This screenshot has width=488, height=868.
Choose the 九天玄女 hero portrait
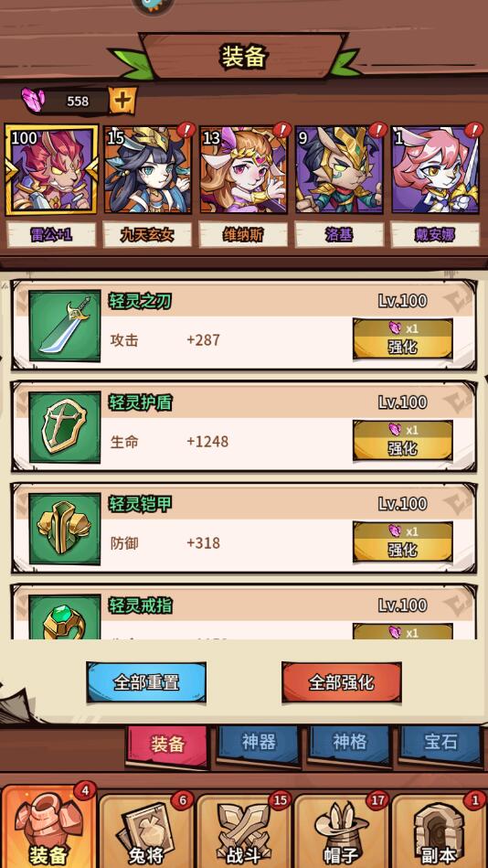point(148,170)
